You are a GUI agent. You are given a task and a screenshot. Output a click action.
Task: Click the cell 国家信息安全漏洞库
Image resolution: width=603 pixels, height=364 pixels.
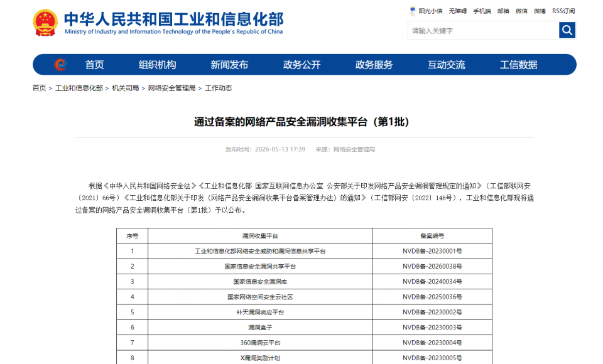260,282
